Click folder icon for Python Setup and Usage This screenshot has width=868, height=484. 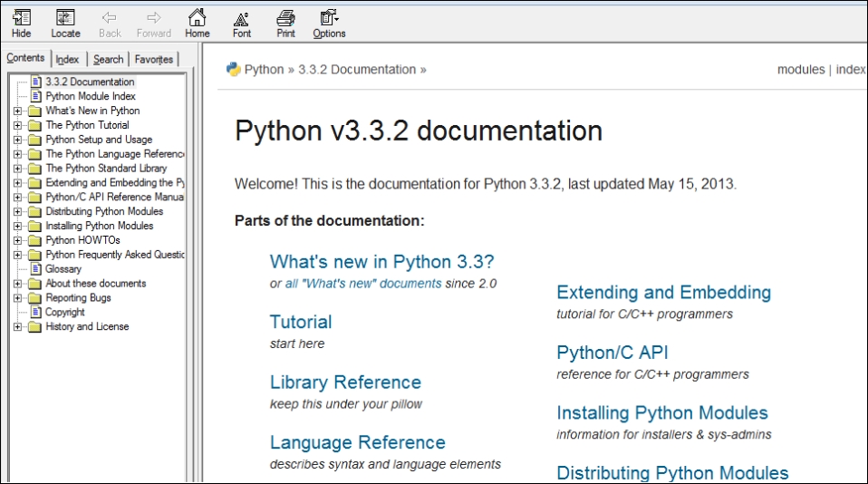coord(34,140)
